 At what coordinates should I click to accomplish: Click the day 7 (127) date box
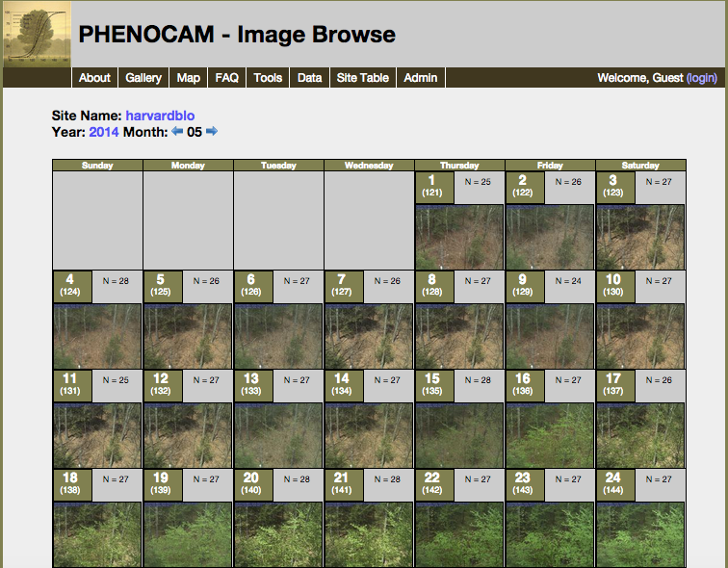(x=344, y=287)
